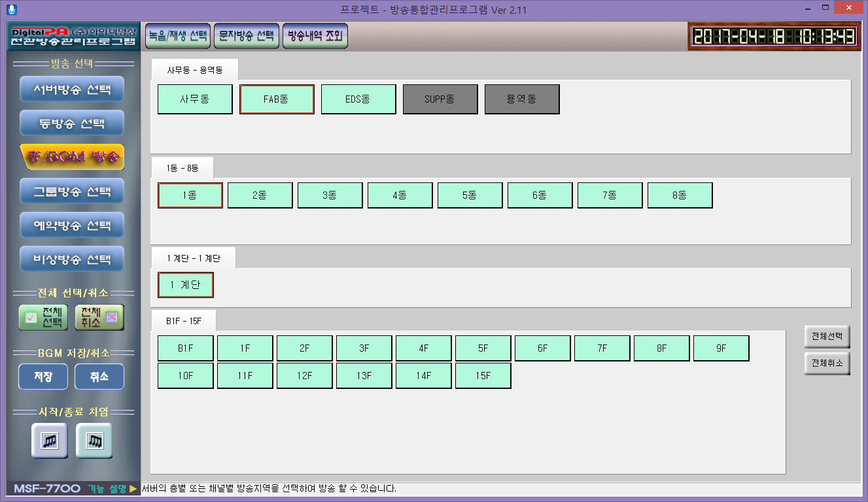Click the gray 전체취소 button beside floors
Screen dimensions: 868x502
pyautogui.click(x=827, y=363)
